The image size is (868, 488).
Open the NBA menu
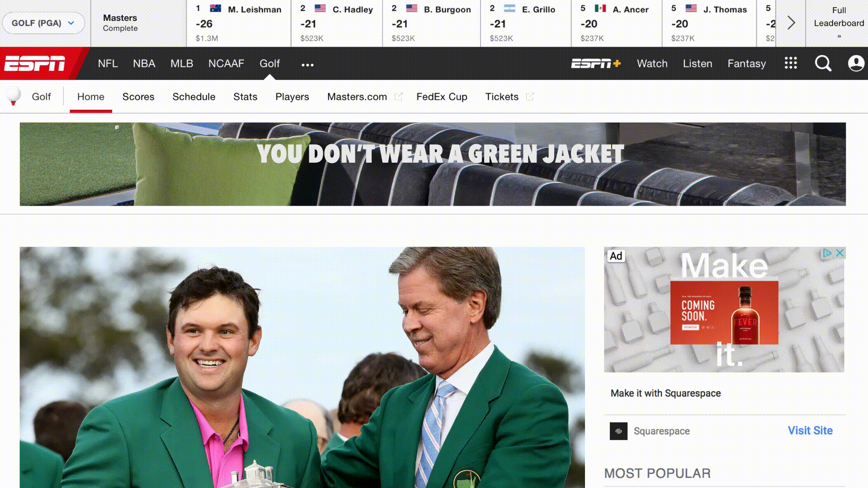(144, 64)
